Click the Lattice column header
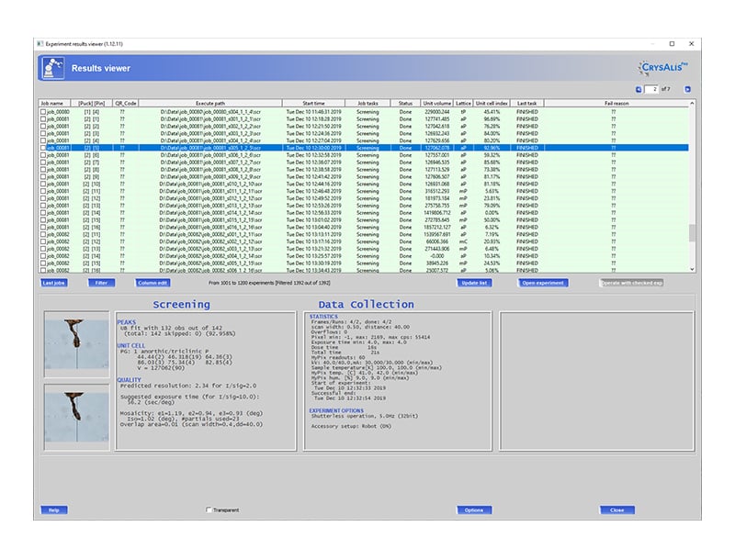This screenshot has height=560, width=735. point(463,103)
